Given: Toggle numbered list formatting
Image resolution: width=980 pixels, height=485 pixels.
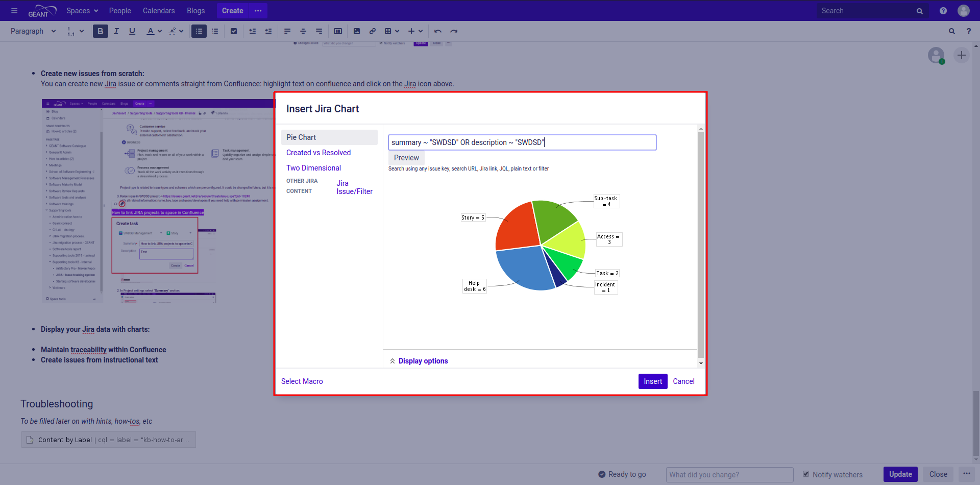Looking at the screenshot, I should [x=215, y=31].
